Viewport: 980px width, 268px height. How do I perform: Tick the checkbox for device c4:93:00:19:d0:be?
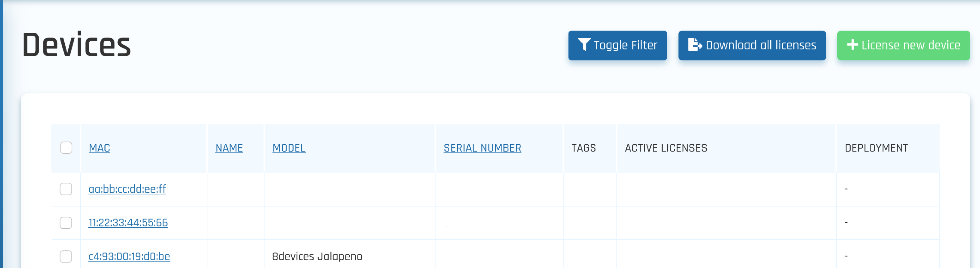point(66,256)
